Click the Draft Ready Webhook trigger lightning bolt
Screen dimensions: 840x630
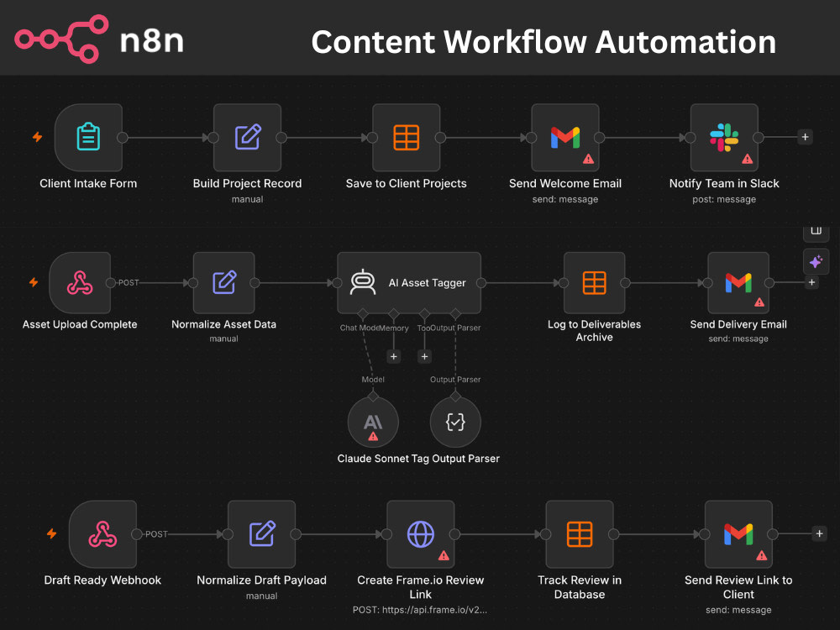tap(52, 533)
